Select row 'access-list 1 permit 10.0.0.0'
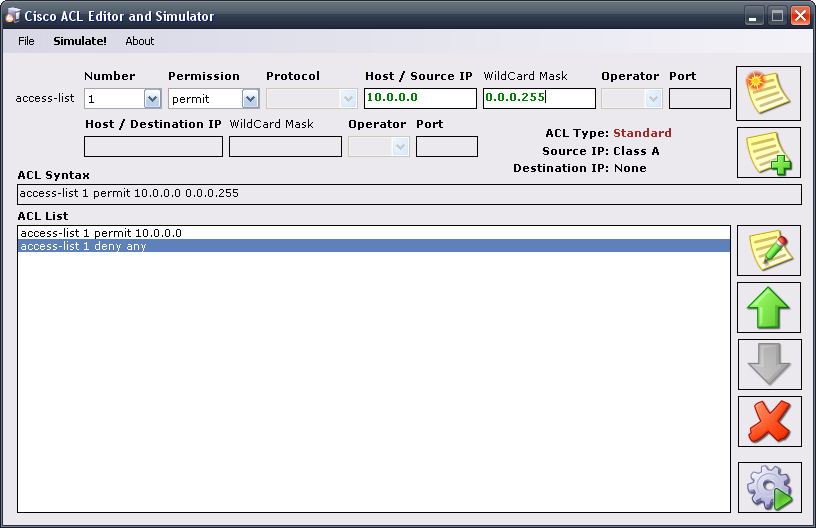 [x=374, y=233]
